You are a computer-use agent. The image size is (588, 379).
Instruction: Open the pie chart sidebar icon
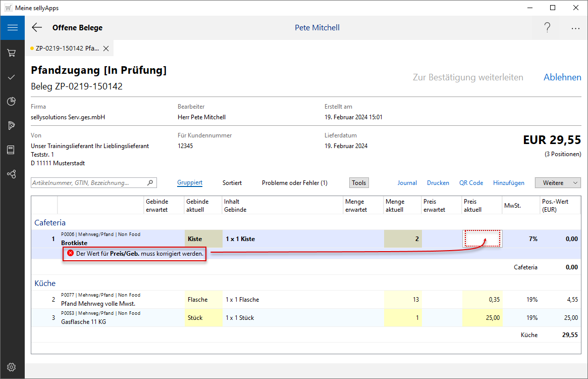12,102
